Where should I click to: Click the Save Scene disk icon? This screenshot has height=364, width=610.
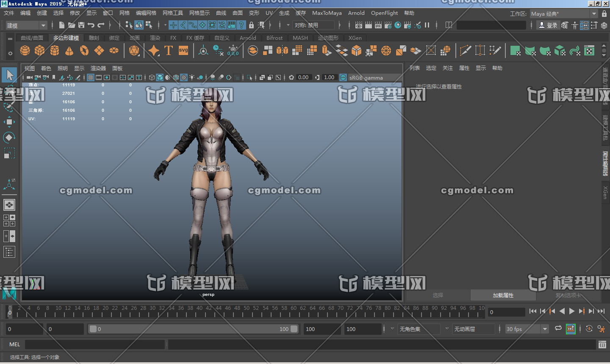click(81, 25)
